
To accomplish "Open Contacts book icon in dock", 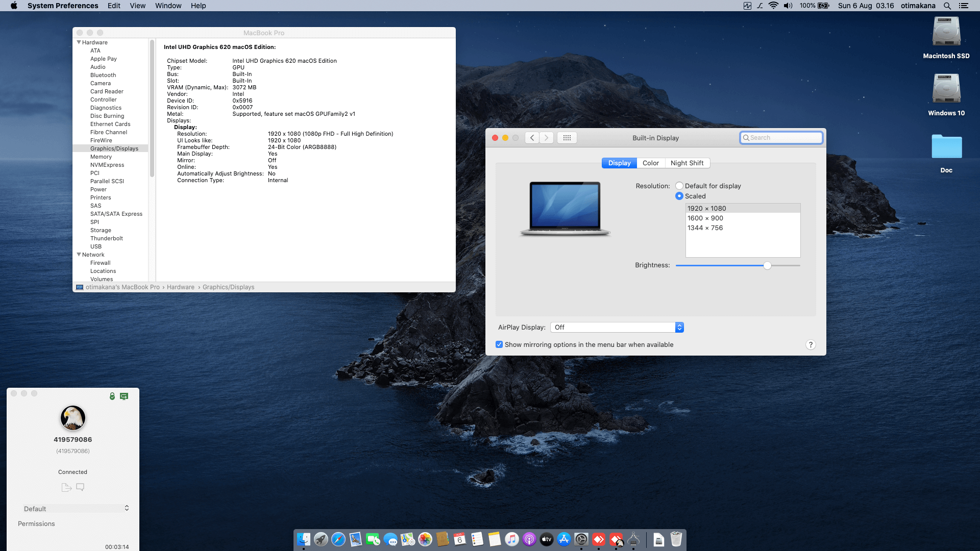I will [x=443, y=539].
